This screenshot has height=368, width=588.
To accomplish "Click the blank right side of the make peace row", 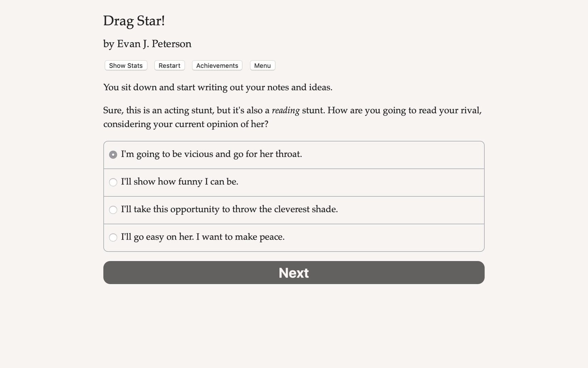I will pos(391,237).
